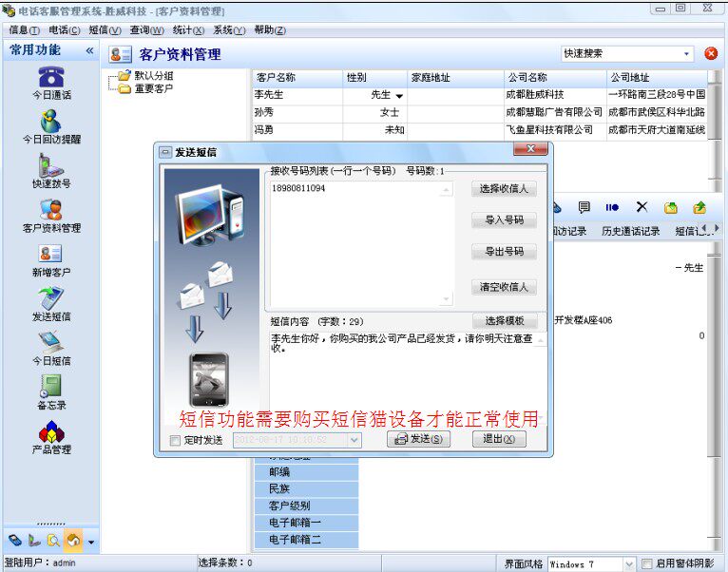Enable the 定时发送 checkbox
The width and height of the screenshot is (728, 572).
(x=175, y=440)
